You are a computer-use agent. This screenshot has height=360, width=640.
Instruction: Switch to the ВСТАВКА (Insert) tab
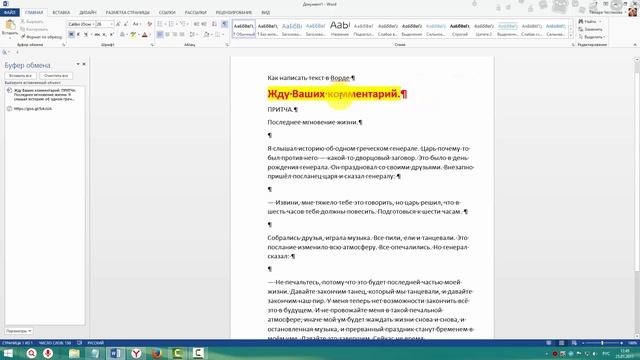[61, 13]
